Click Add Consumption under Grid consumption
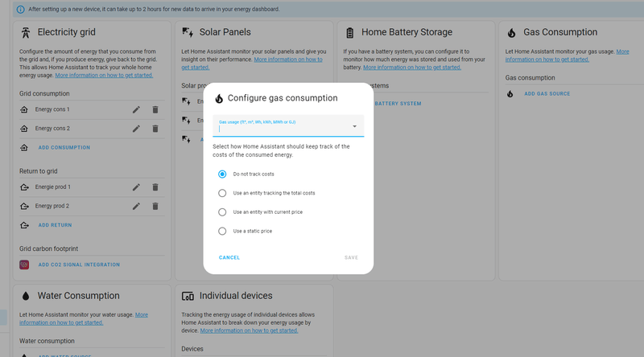The width and height of the screenshot is (644, 357). pyautogui.click(x=64, y=148)
